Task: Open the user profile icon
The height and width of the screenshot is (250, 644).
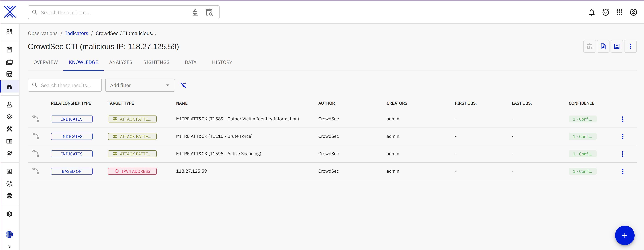Action: tap(633, 12)
